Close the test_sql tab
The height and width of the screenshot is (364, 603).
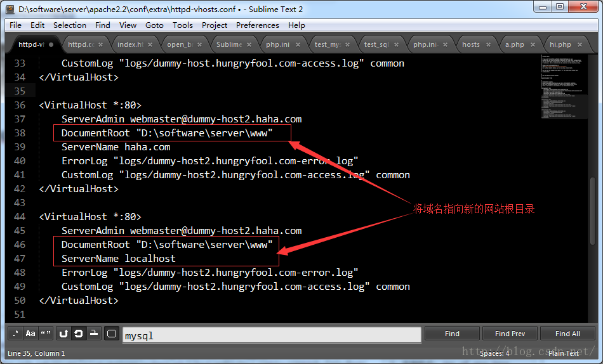coord(397,44)
